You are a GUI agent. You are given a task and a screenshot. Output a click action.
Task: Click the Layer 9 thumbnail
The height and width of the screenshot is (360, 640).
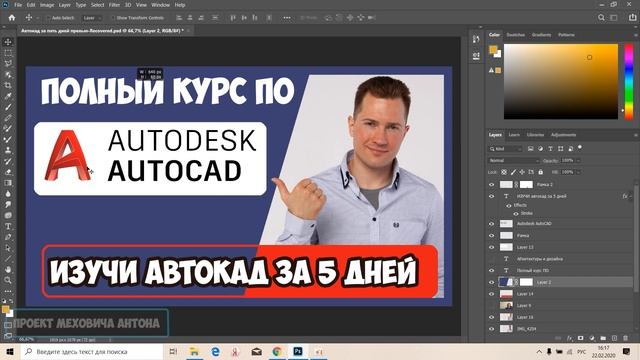[x=506, y=305]
